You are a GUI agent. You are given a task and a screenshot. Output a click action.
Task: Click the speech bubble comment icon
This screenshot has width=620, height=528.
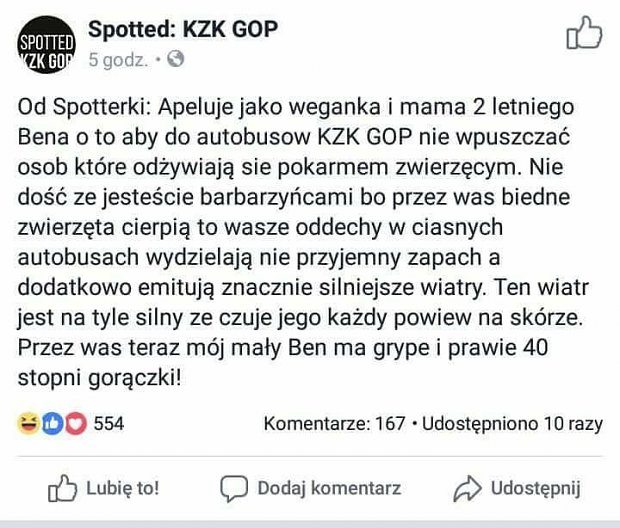click(234, 489)
